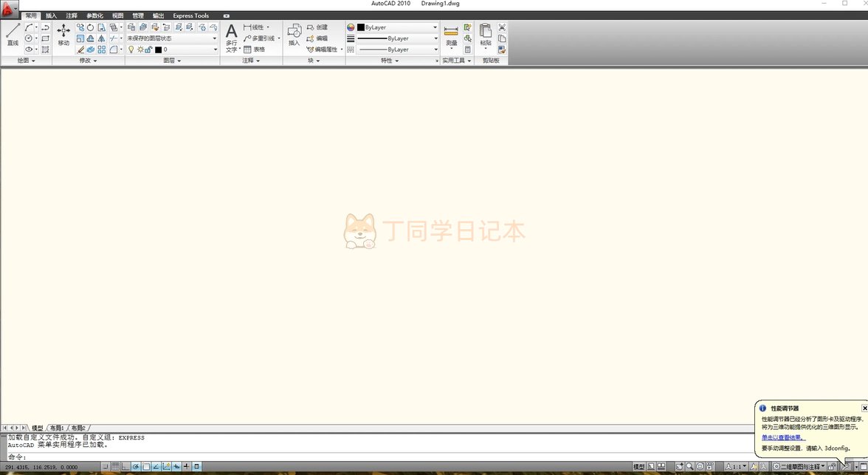Open the ByLayer lineweight dropdown
The width and height of the screenshot is (868, 475).
pyautogui.click(x=397, y=38)
